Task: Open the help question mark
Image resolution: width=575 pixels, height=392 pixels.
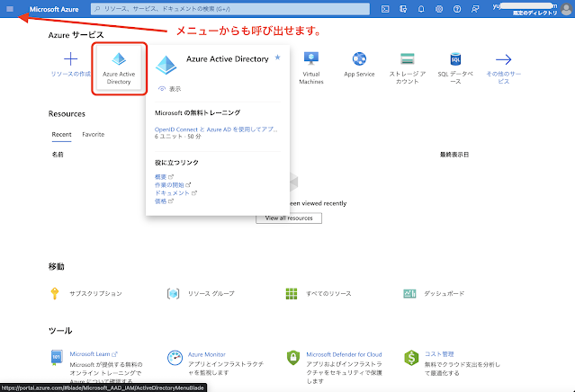Action: tap(457, 9)
